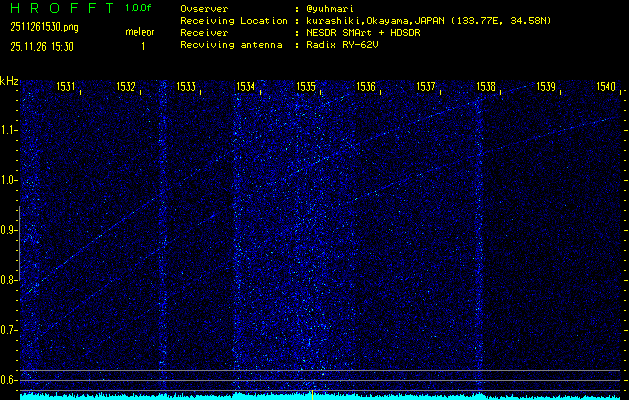Click the 1537 time marker
629x400 pixels.
coord(426,87)
